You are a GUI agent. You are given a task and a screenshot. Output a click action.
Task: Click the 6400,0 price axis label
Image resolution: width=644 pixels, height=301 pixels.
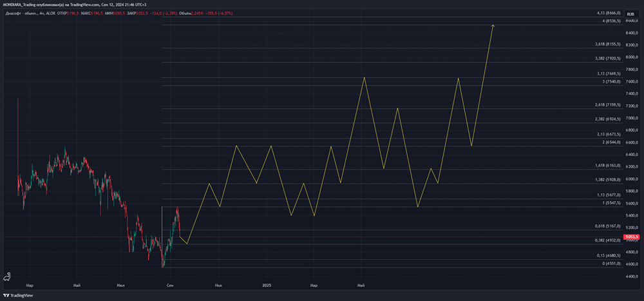tap(632, 155)
